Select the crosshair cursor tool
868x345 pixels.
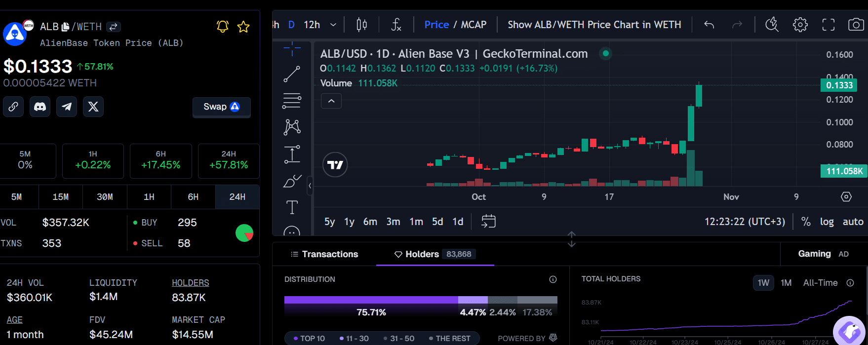[292, 48]
